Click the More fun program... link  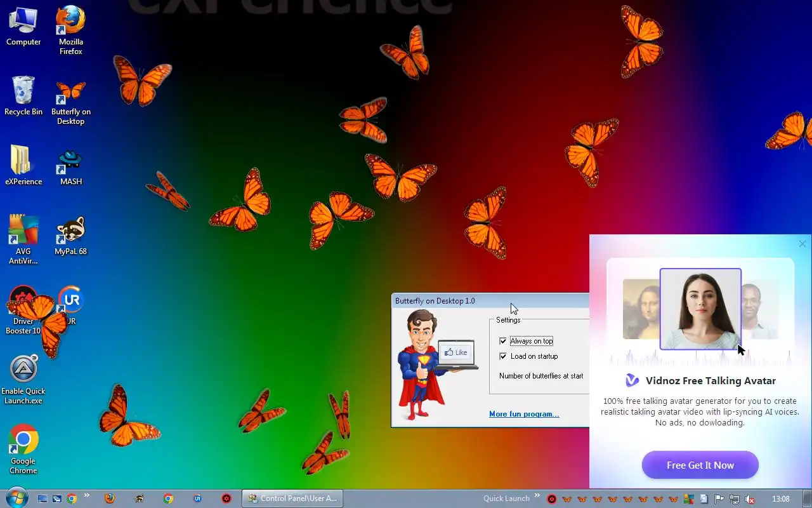pos(524,414)
